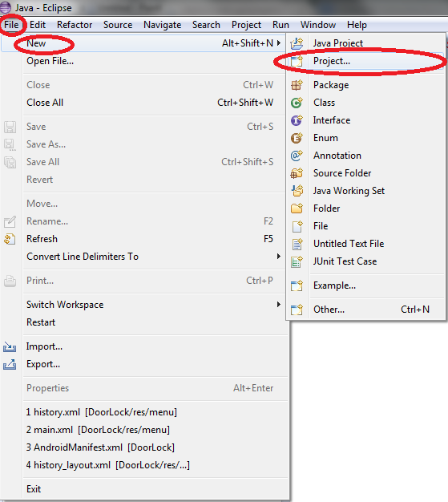Click the Annotation @ icon

tap(297, 156)
